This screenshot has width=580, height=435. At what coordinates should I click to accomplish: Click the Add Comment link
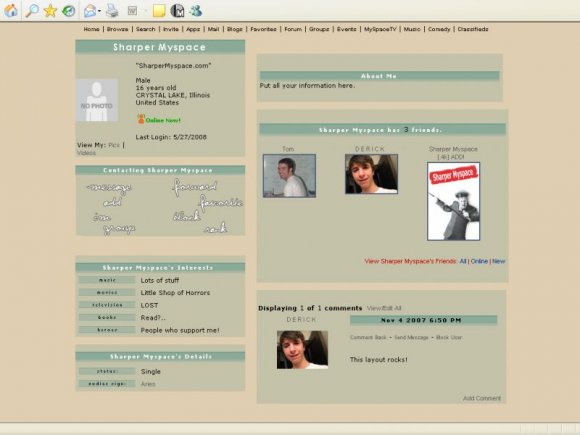[x=482, y=398]
